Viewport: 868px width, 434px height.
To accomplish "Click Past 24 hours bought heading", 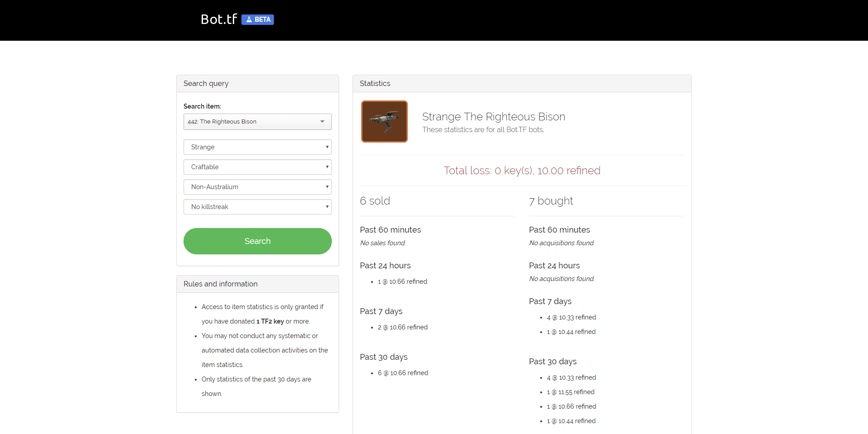I will pyautogui.click(x=554, y=266).
